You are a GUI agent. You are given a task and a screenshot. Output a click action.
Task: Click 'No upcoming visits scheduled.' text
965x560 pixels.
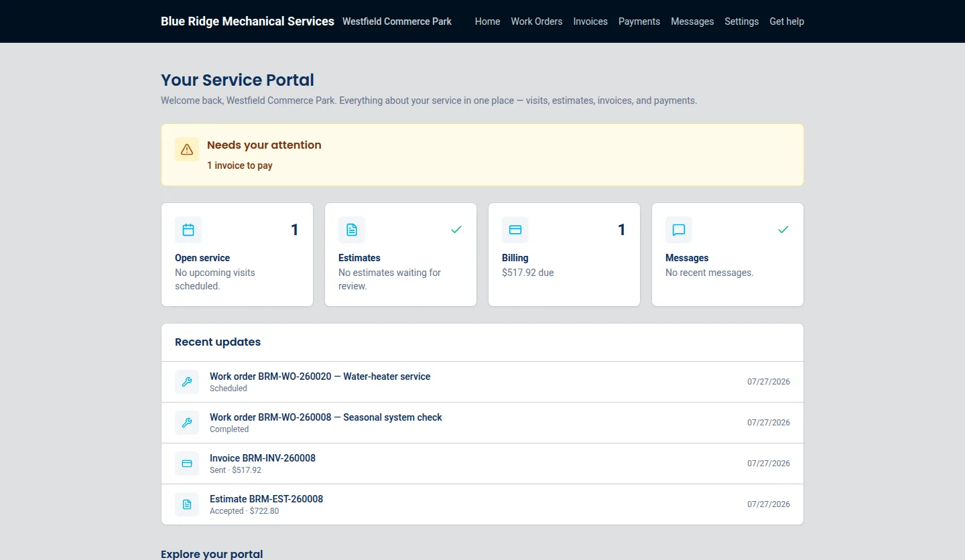coord(215,279)
